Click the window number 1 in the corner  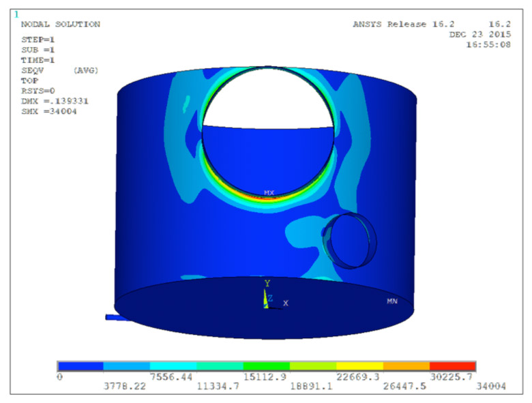click(x=16, y=14)
